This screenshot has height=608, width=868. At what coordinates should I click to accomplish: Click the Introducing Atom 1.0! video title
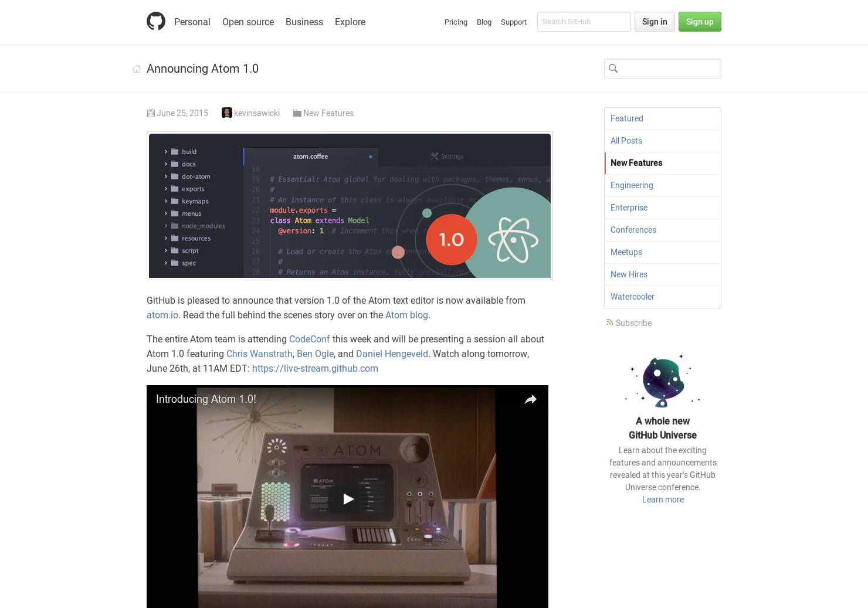[x=206, y=399]
